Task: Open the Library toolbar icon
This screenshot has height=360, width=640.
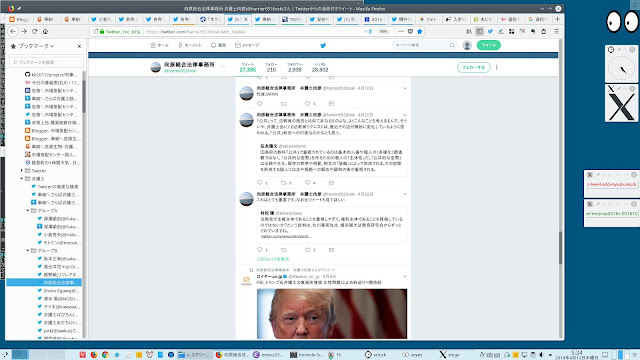Action: click(x=469, y=31)
